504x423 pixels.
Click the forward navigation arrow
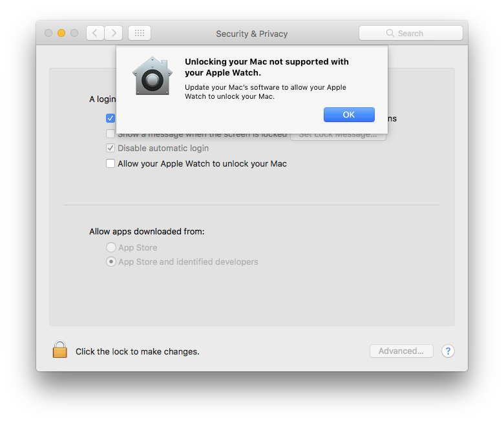click(x=114, y=33)
